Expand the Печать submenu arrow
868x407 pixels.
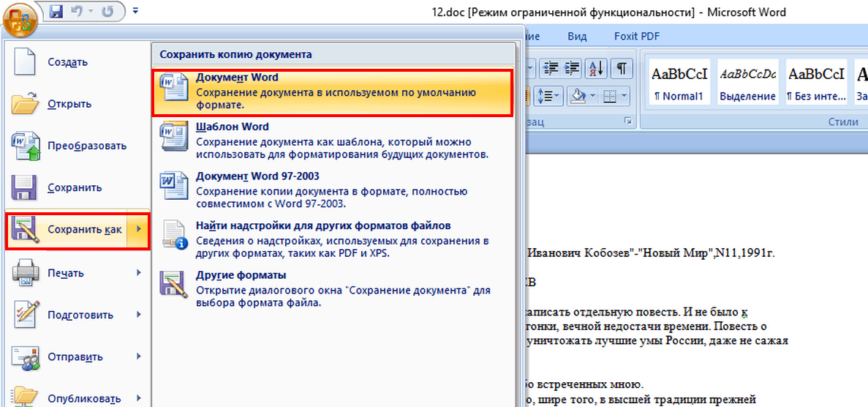tap(138, 273)
